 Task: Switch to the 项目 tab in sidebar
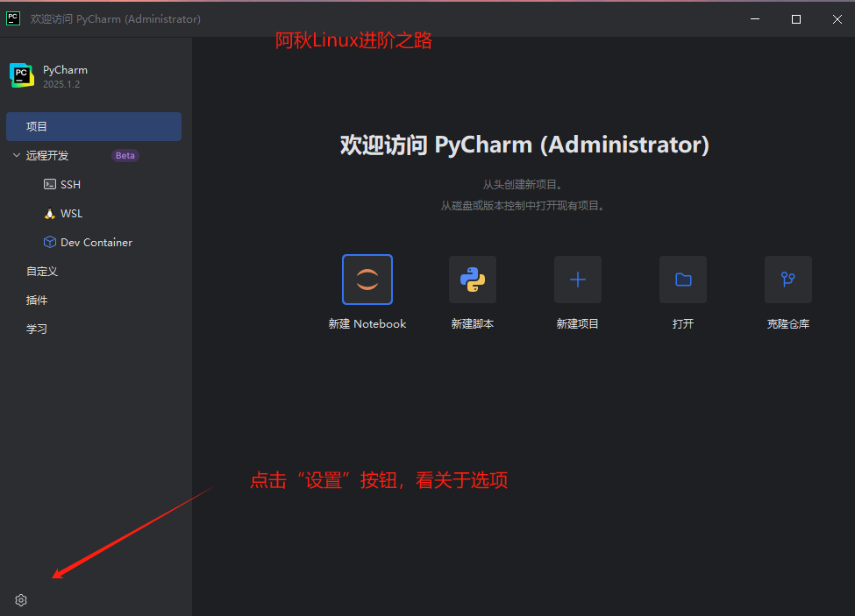[37, 126]
